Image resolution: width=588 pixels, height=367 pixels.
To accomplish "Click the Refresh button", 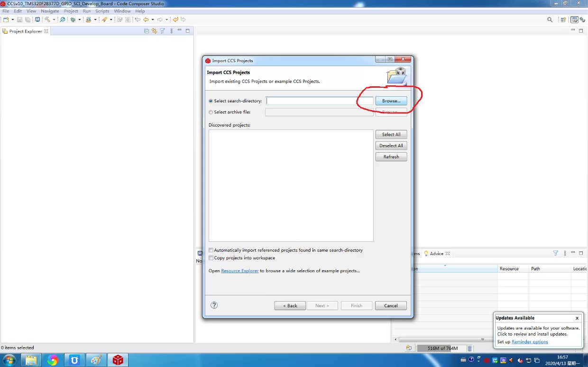I will 391,157.
